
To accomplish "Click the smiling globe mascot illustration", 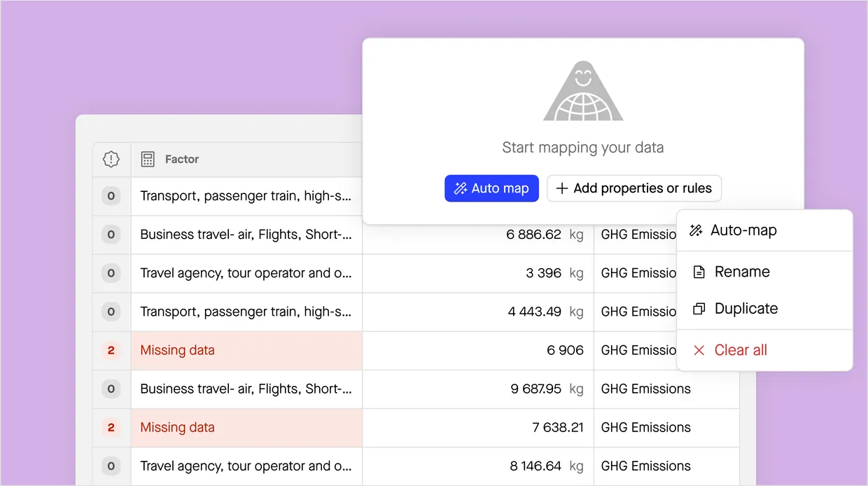I will (x=582, y=92).
